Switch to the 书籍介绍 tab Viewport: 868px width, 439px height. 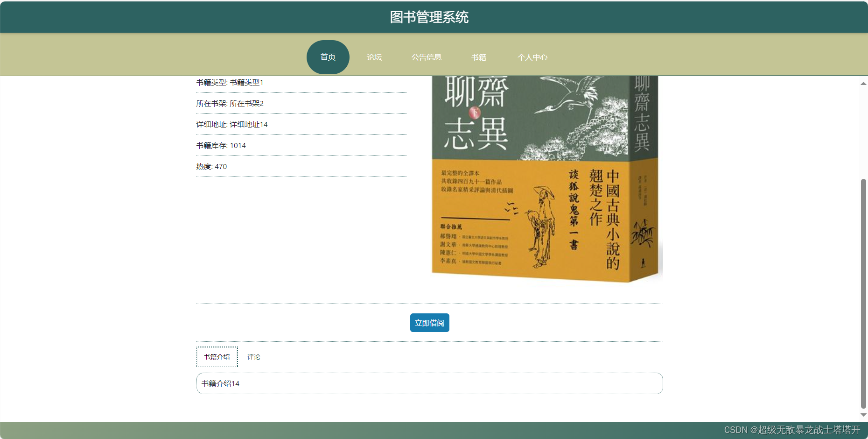217,357
